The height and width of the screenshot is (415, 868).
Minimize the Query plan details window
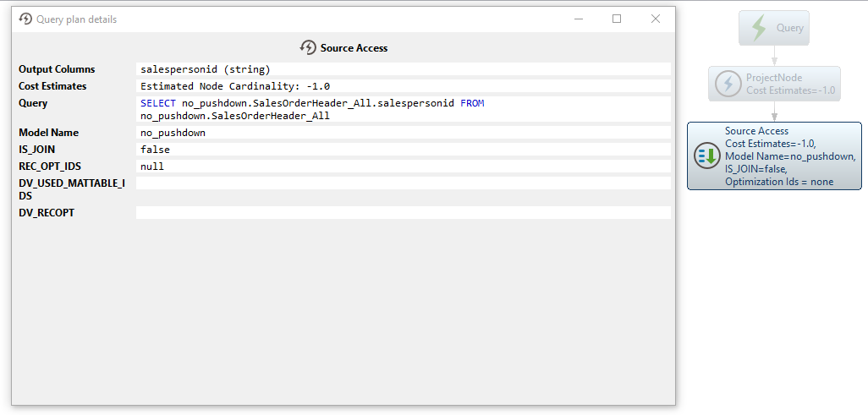tap(579, 19)
